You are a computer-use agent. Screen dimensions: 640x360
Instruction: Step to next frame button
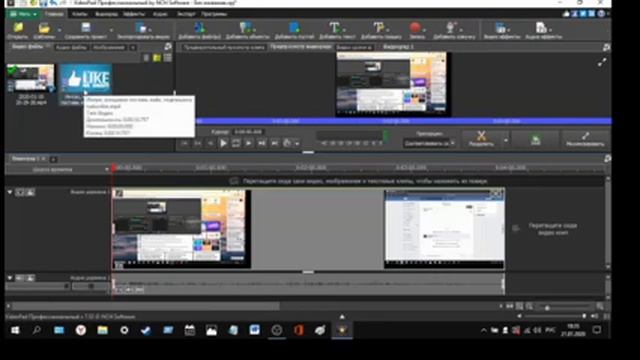(249, 143)
